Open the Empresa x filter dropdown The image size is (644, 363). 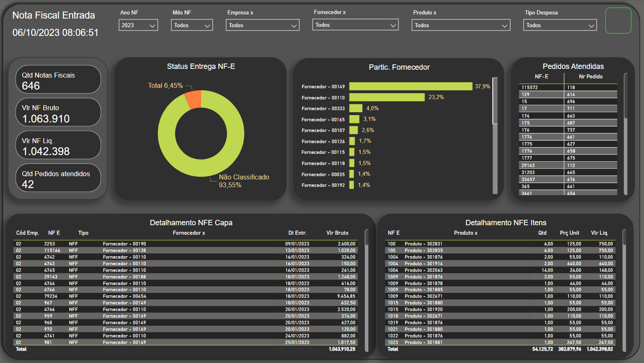coord(262,25)
